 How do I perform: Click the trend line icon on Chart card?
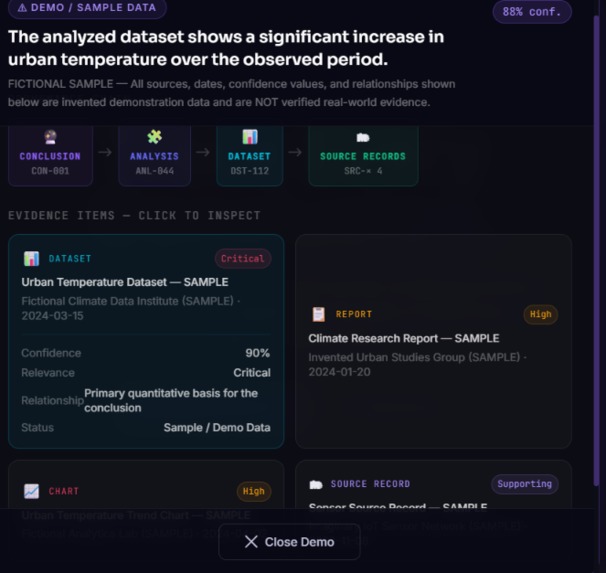(32, 491)
